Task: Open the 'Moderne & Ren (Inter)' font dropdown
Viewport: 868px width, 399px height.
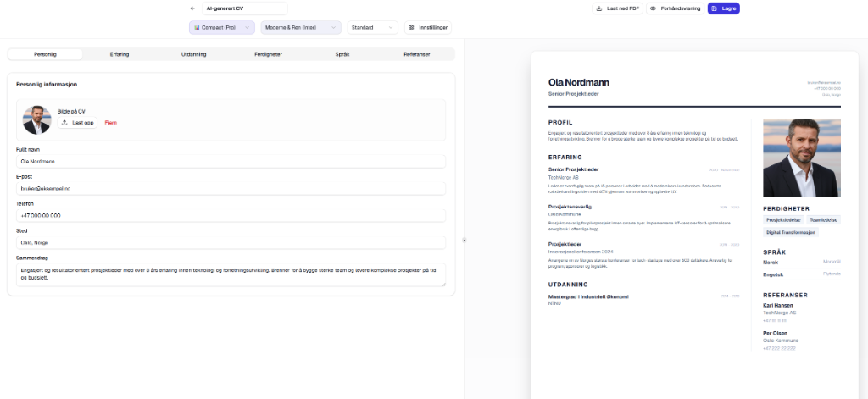Action: (301, 28)
